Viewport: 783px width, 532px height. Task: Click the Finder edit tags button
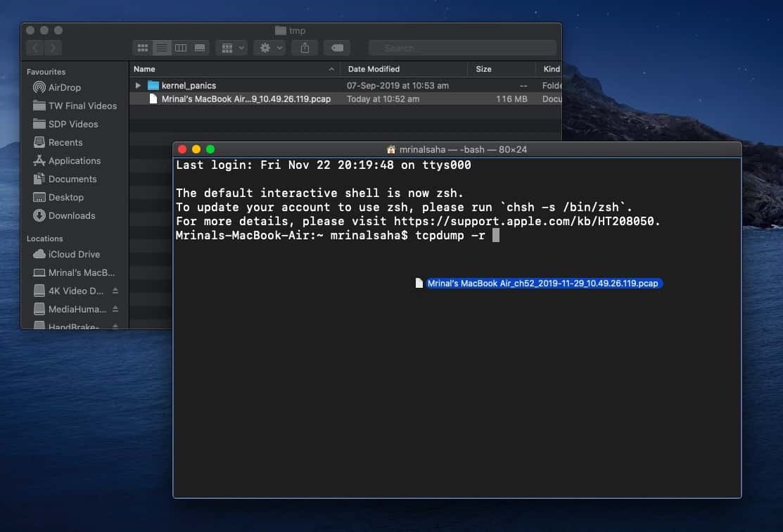click(x=337, y=48)
